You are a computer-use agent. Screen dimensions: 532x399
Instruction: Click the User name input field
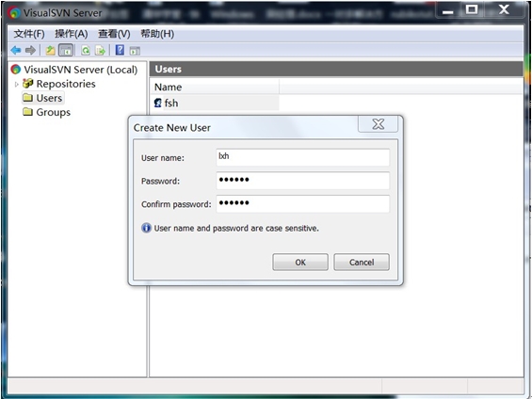302,157
